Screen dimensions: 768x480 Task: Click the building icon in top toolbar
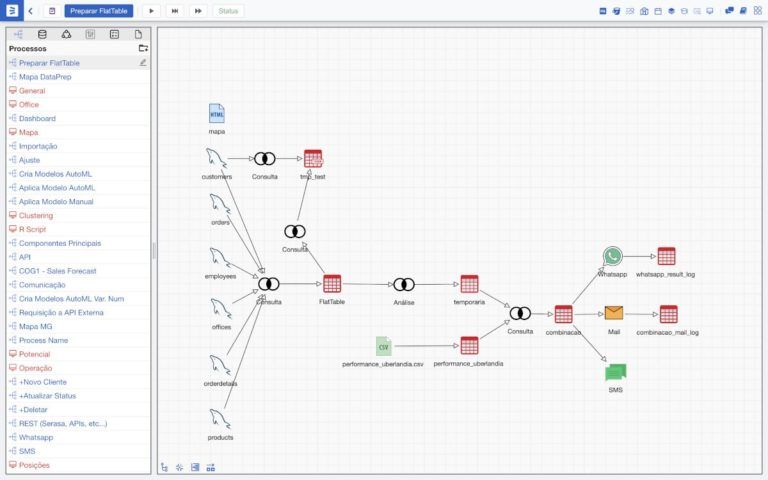click(644, 11)
